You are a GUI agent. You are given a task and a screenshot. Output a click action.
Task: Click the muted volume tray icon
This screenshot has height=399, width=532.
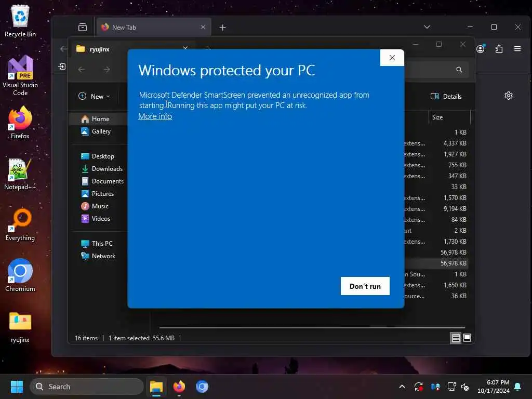tap(465, 387)
